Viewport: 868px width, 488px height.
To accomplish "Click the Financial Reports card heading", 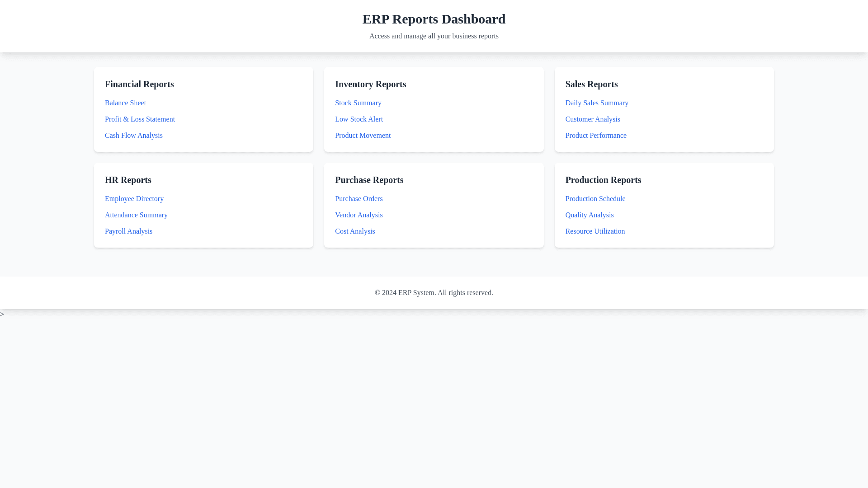I will point(139,84).
